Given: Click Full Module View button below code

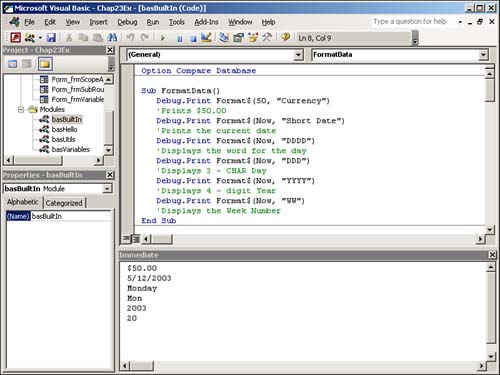Looking at the screenshot, I should (135, 239).
